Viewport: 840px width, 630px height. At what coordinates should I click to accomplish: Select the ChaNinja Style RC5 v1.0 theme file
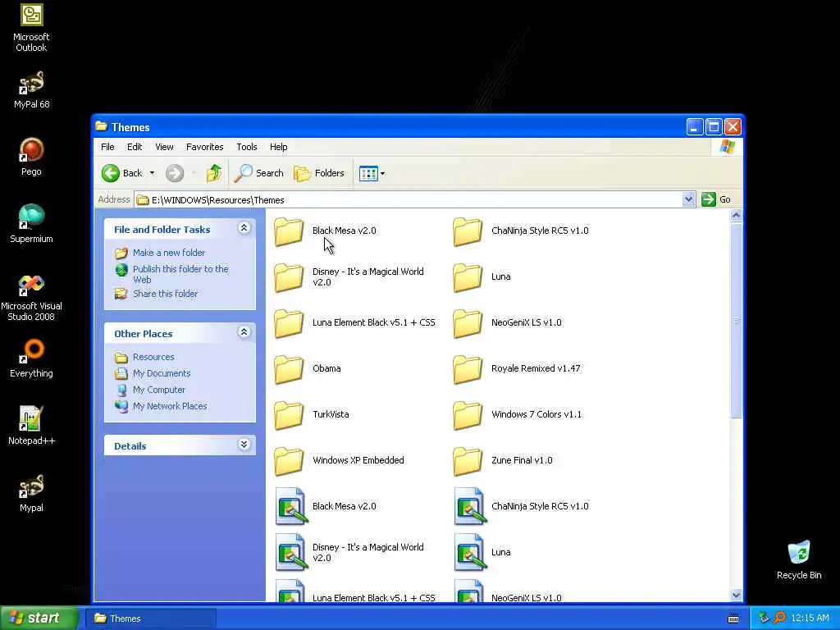coord(521,506)
